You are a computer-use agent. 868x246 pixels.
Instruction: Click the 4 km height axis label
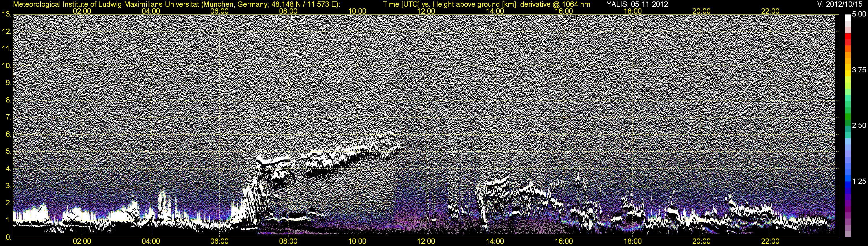(x=8, y=168)
